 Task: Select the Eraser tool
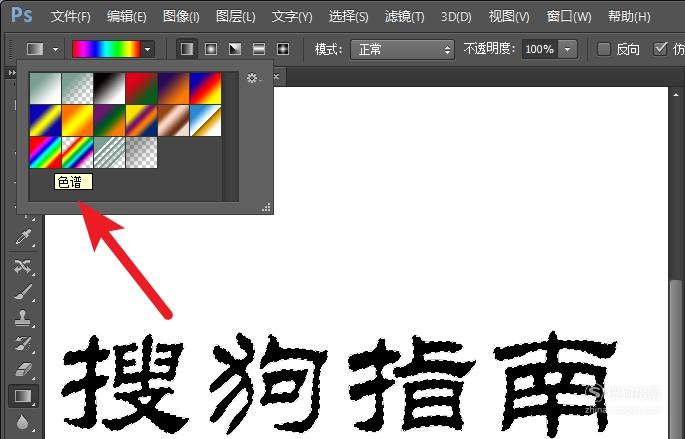pyautogui.click(x=23, y=370)
